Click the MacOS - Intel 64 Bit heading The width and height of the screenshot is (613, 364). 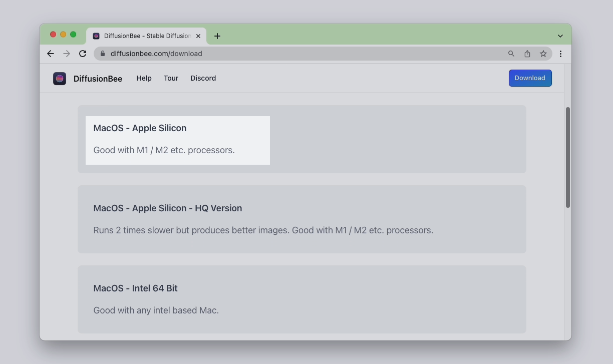(x=135, y=288)
